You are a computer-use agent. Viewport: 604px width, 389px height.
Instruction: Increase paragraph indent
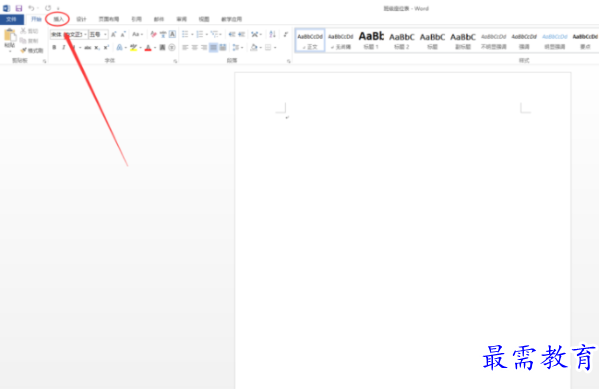[x=242, y=35]
